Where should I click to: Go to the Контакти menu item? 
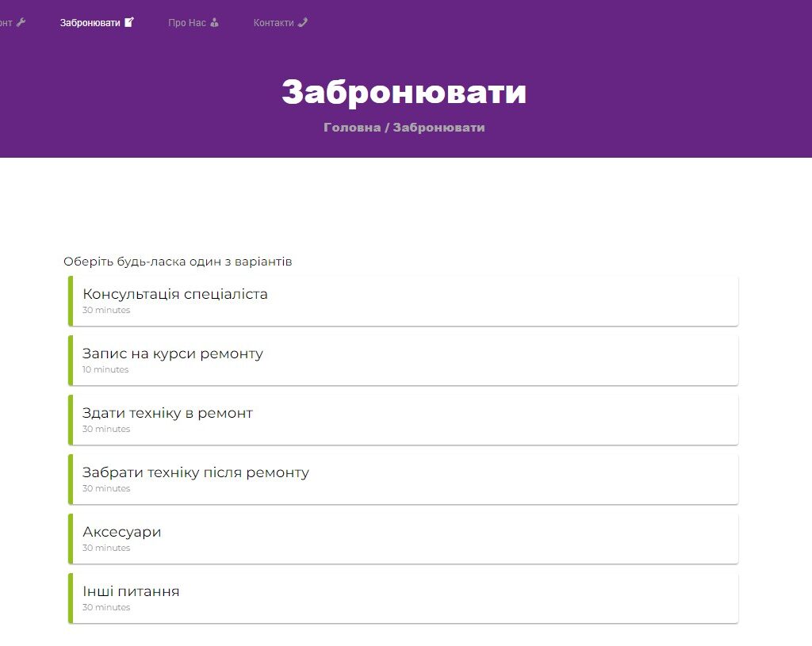[274, 23]
